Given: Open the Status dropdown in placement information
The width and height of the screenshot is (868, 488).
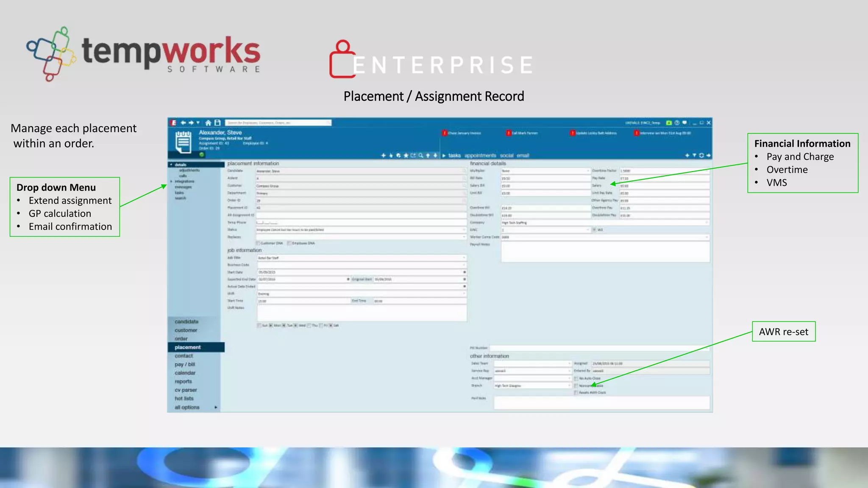Looking at the screenshot, I should point(361,230).
